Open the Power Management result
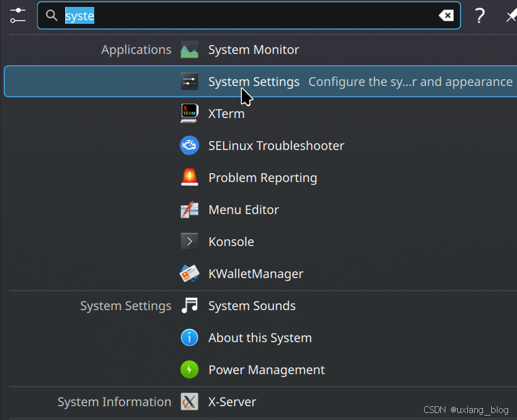The height and width of the screenshot is (420, 517). 267,370
